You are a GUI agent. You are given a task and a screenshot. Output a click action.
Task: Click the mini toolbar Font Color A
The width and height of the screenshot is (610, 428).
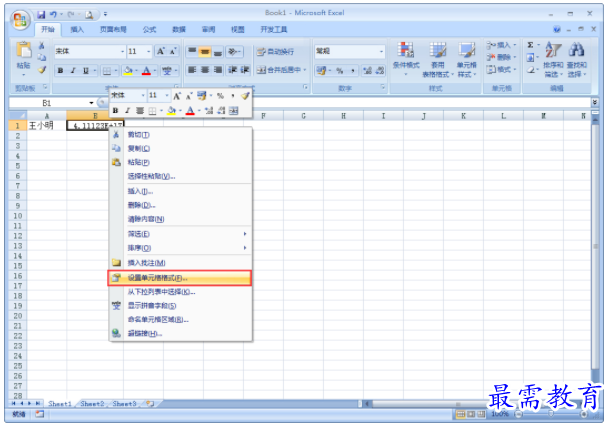[190, 111]
